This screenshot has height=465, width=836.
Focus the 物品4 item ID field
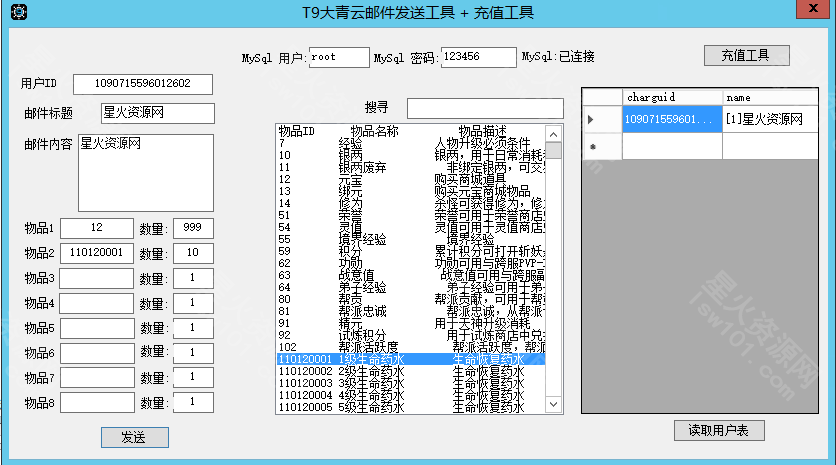coord(97,303)
